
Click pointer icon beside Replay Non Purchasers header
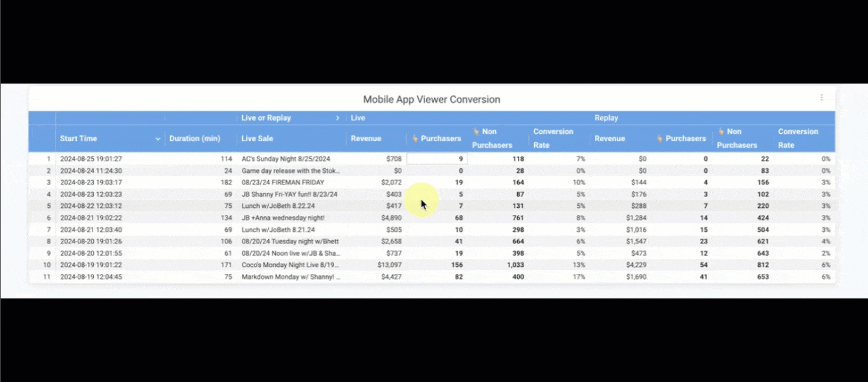(x=720, y=131)
